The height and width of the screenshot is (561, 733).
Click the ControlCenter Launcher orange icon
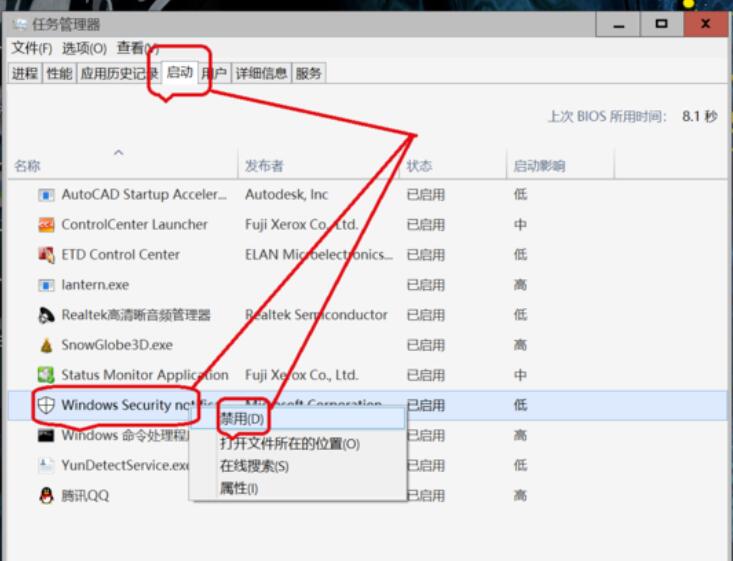point(46,225)
